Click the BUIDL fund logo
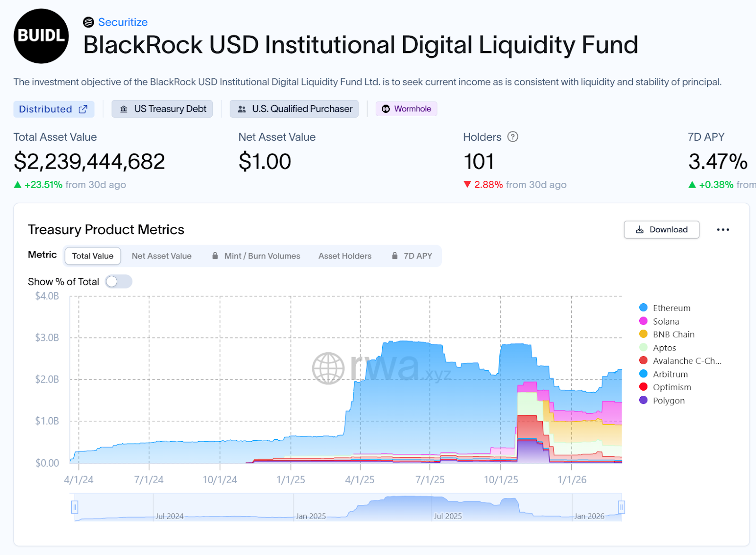The image size is (756, 555). (x=41, y=36)
